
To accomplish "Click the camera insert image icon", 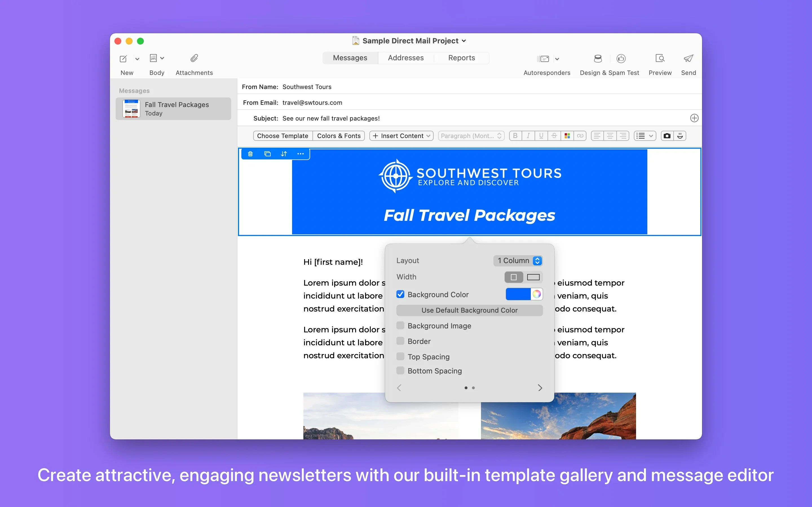I will pyautogui.click(x=667, y=136).
